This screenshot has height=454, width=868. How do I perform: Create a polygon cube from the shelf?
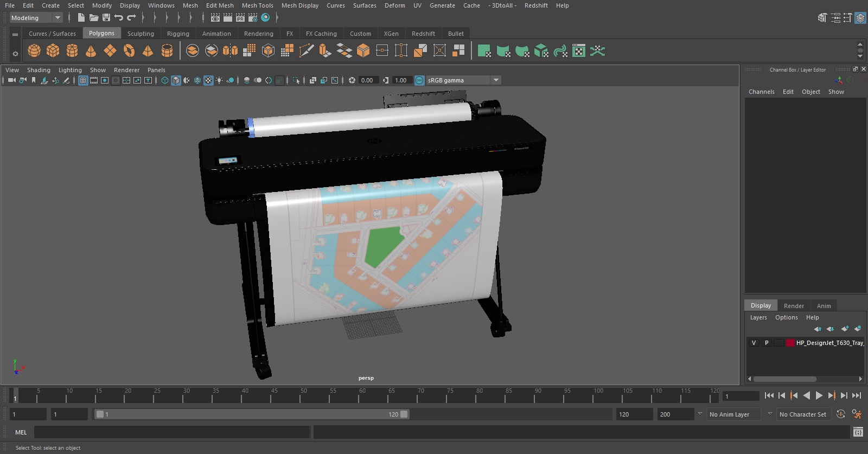[x=53, y=51]
